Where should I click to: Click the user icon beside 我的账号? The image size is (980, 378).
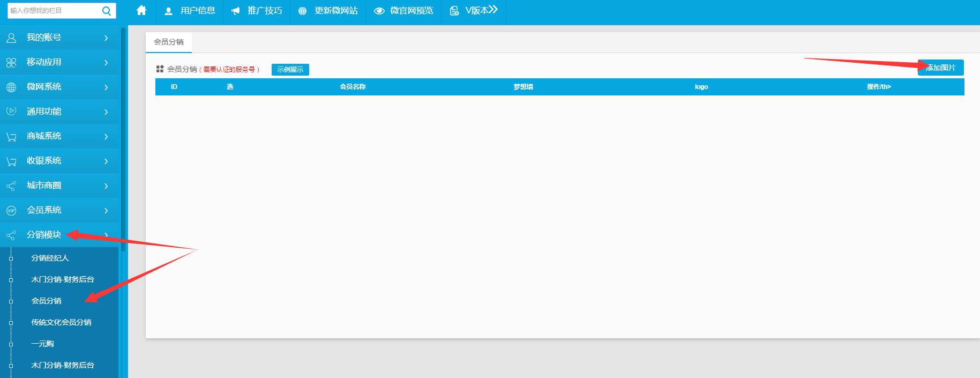click(x=11, y=38)
